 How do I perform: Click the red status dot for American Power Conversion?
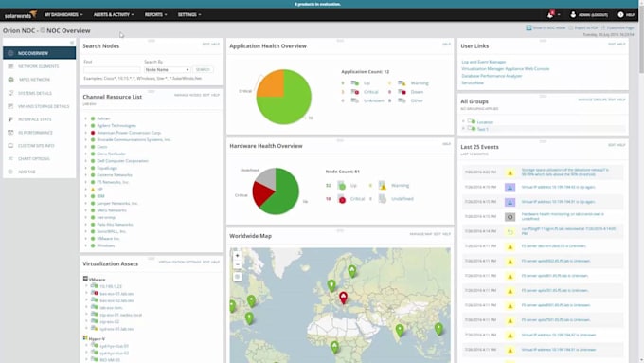[93, 133]
